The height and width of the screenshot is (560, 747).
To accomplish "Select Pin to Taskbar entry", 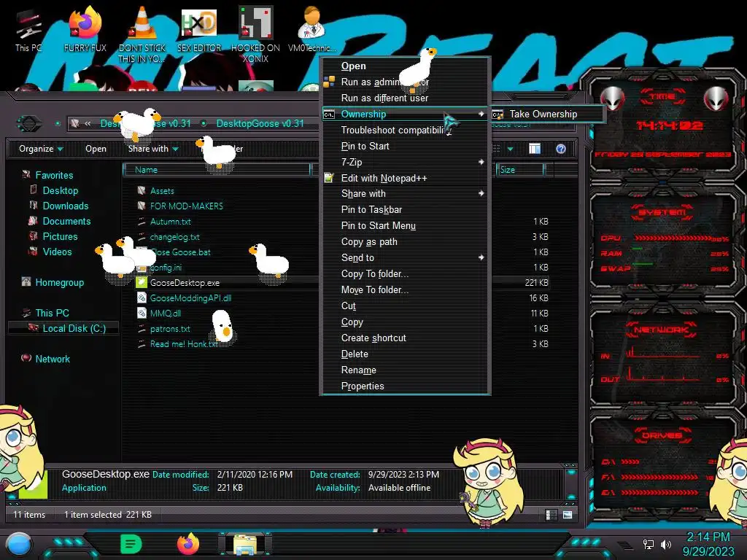I will (406, 209).
